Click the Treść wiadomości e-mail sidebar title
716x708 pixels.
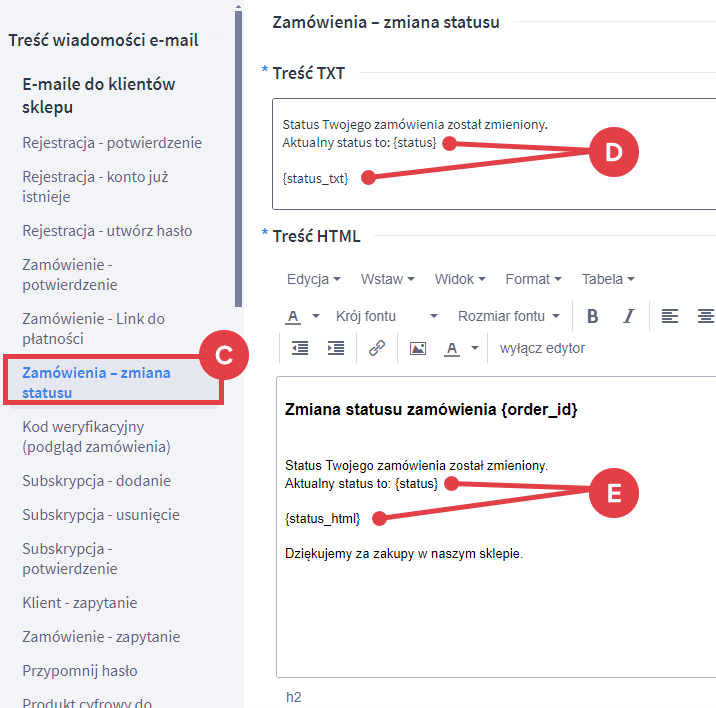(103, 40)
